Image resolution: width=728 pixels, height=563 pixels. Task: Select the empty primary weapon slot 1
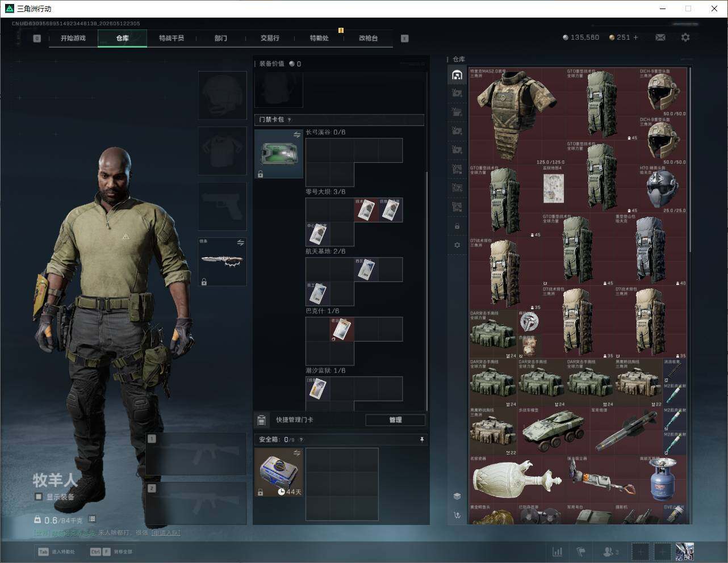pyautogui.click(x=196, y=455)
